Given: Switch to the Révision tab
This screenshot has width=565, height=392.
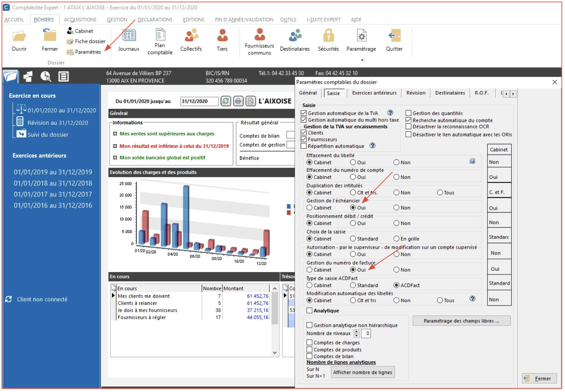Looking at the screenshot, I should pyautogui.click(x=416, y=93).
